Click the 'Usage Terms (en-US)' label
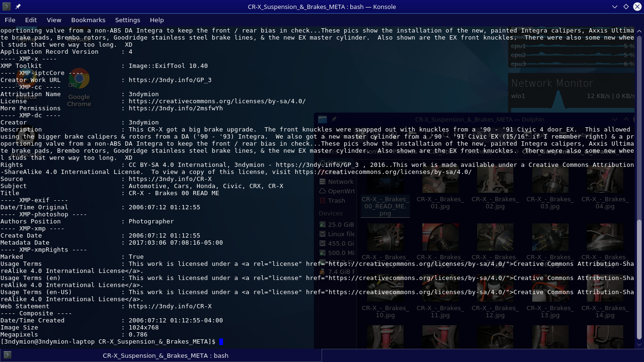The width and height of the screenshot is (644, 362). pos(36,292)
